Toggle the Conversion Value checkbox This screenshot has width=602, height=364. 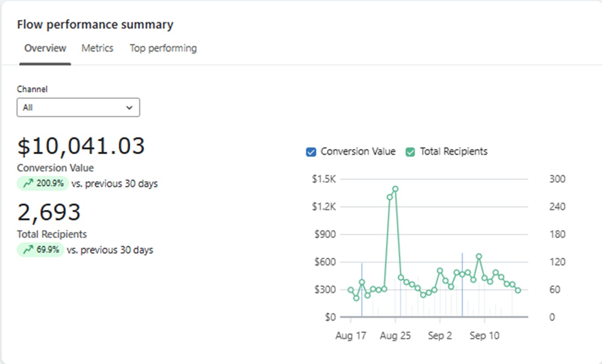(x=311, y=152)
